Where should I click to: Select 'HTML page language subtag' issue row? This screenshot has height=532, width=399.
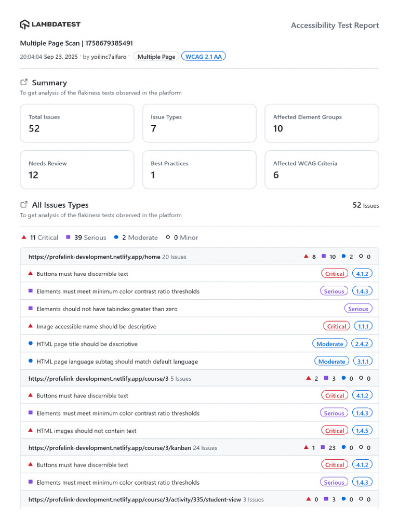click(x=199, y=362)
